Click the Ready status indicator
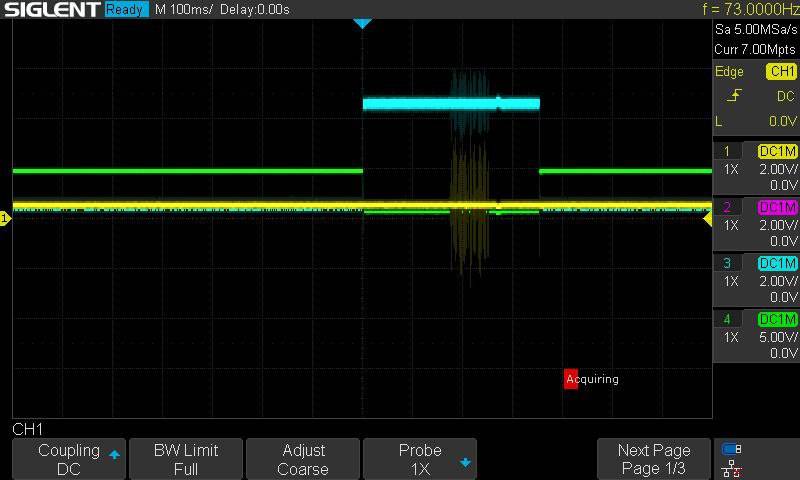 click(127, 9)
